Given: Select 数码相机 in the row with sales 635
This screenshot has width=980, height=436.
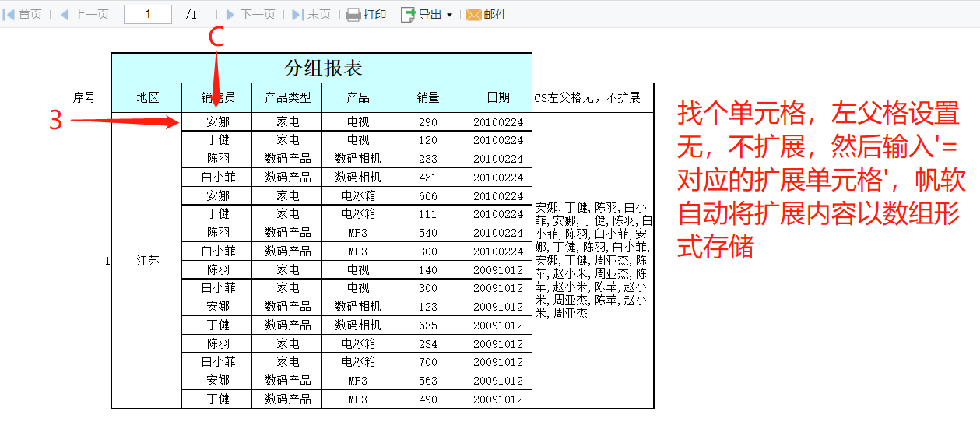Looking at the screenshot, I should [357, 325].
